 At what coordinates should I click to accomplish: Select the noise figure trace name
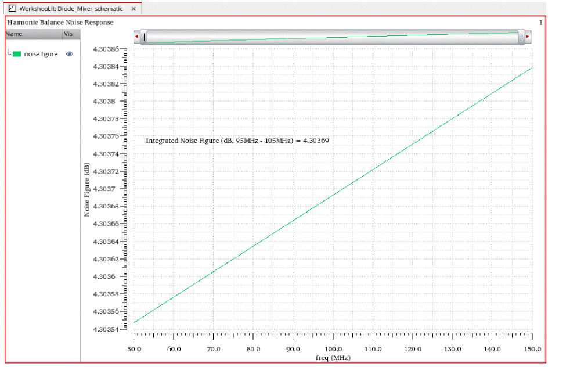point(41,54)
